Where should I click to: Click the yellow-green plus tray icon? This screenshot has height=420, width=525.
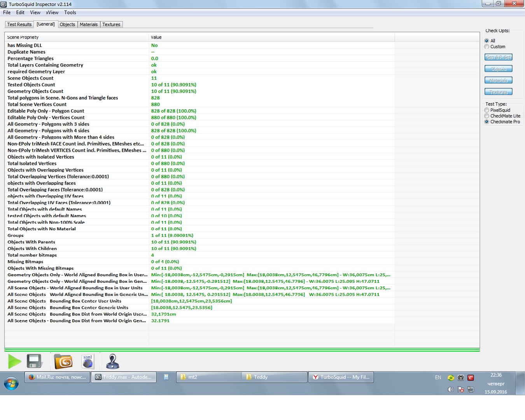(451, 378)
